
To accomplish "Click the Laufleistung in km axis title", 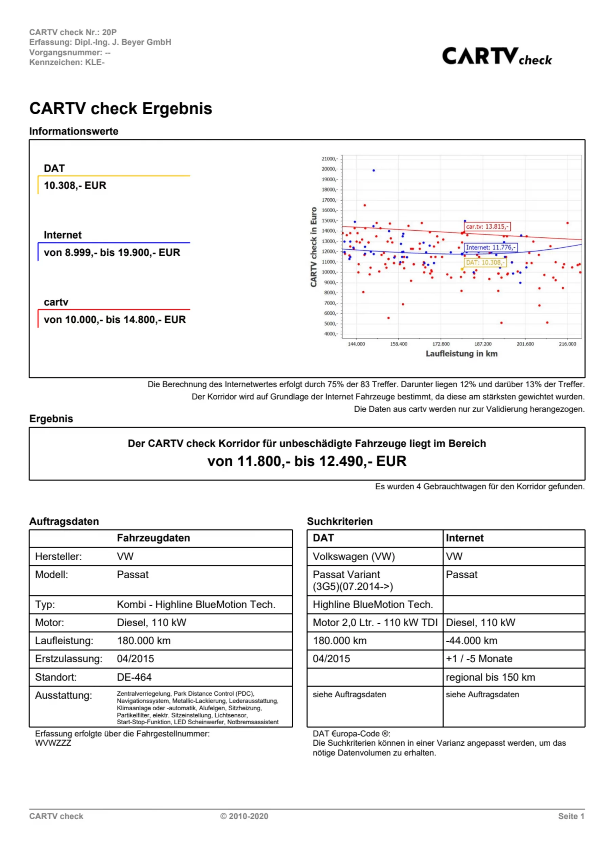I will pyautogui.click(x=461, y=354).
